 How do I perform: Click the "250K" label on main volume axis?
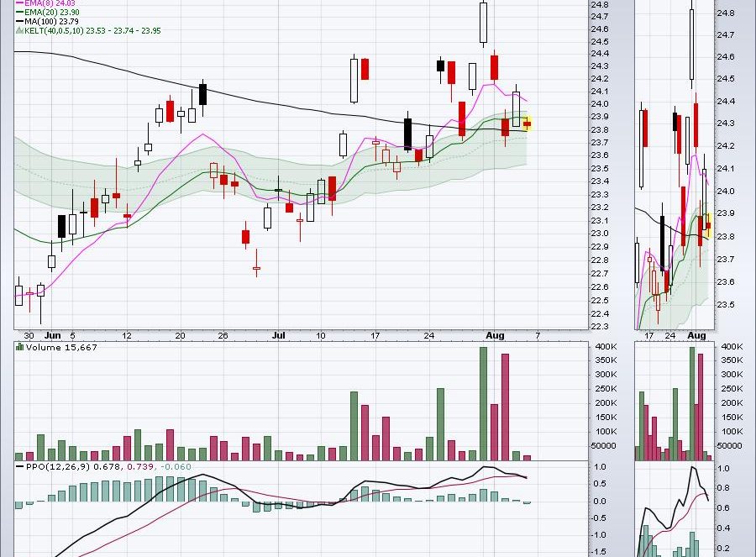(606, 388)
